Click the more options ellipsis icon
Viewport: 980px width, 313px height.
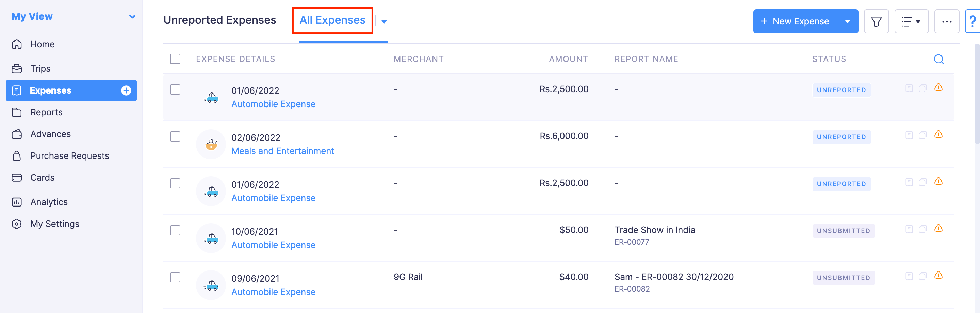tap(947, 21)
